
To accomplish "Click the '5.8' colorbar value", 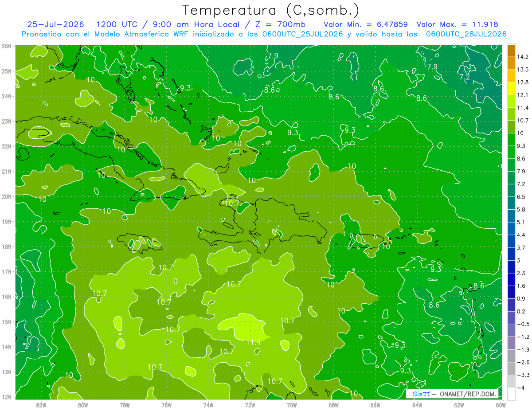I will (x=521, y=210).
